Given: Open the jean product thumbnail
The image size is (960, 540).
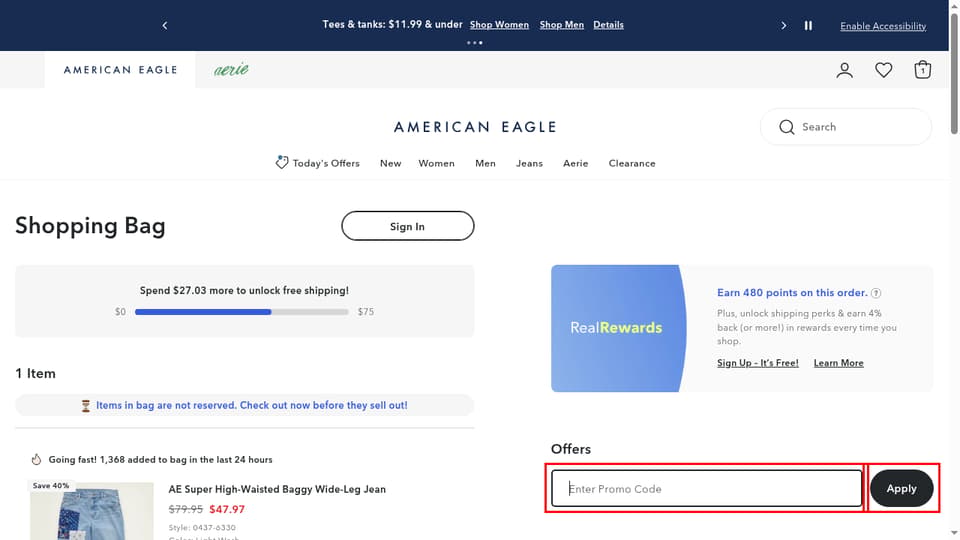Looking at the screenshot, I should point(92,511).
